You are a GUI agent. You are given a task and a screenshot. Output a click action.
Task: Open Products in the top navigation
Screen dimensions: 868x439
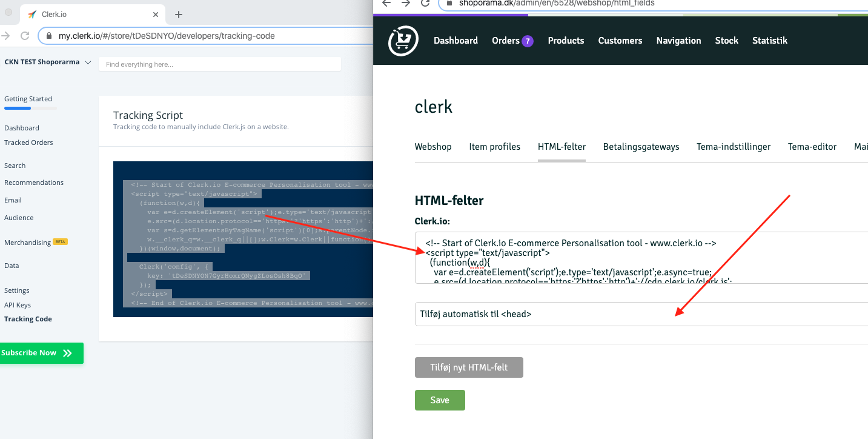pos(566,41)
